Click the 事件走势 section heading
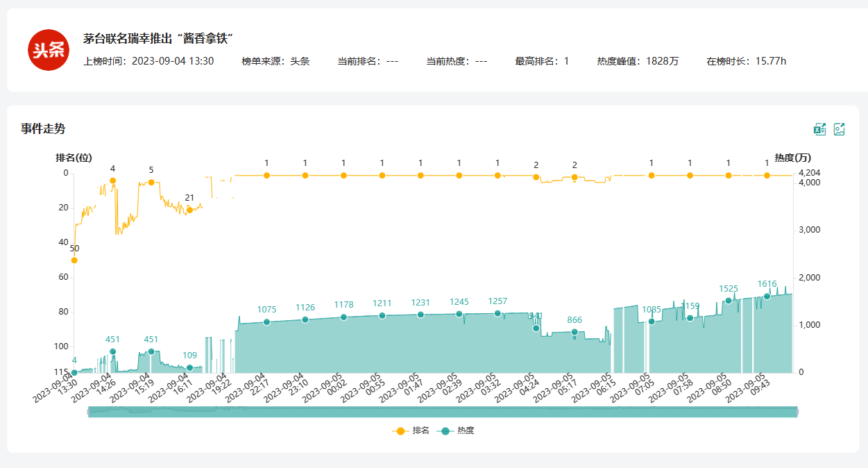Image resolution: width=868 pixels, height=468 pixels. coord(43,128)
